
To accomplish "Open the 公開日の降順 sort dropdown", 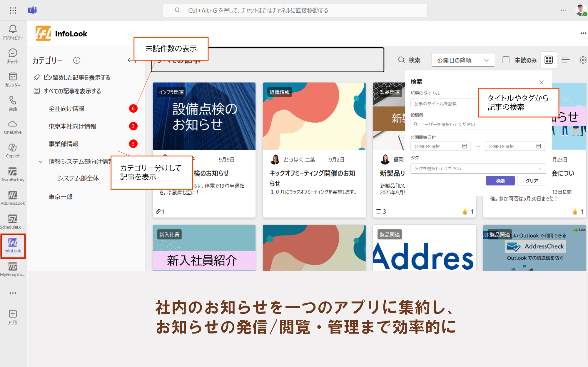I will [x=463, y=60].
